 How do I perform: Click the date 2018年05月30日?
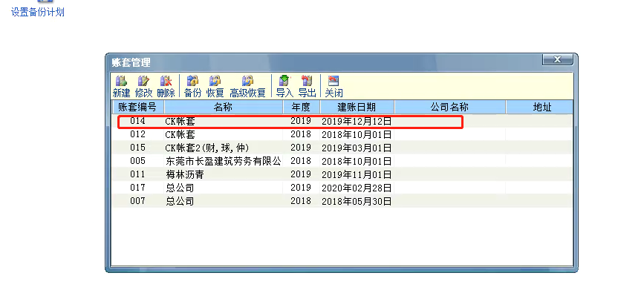pos(357,201)
